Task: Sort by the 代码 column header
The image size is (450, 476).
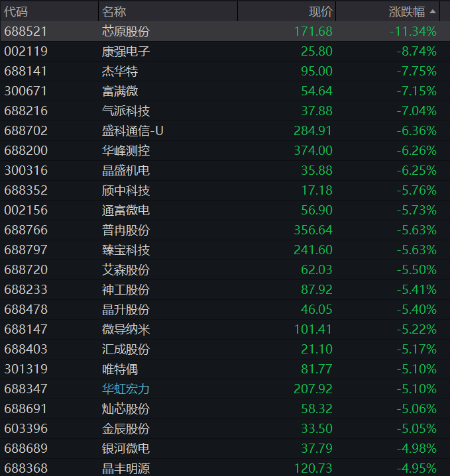Action: [16, 12]
